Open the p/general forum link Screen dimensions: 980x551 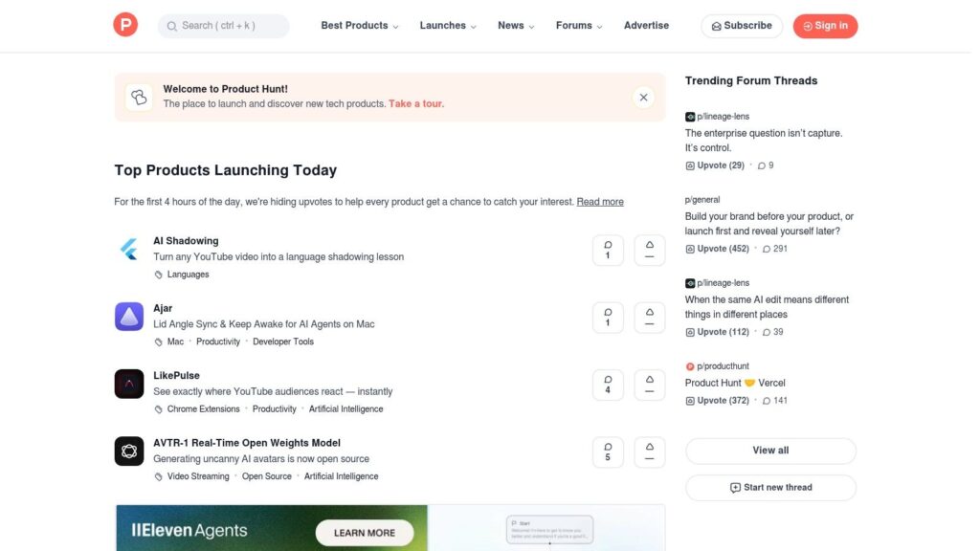click(702, 200)
